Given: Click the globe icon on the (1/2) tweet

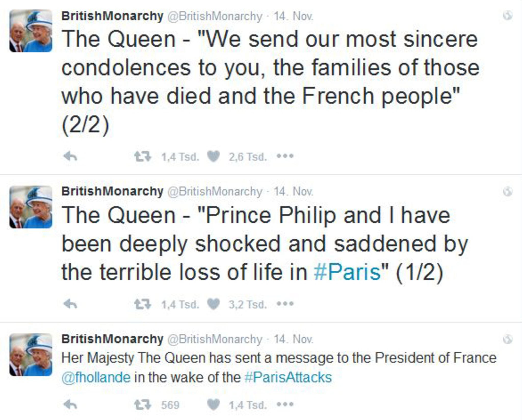Looking at the screenshot, I should [507, 191].
